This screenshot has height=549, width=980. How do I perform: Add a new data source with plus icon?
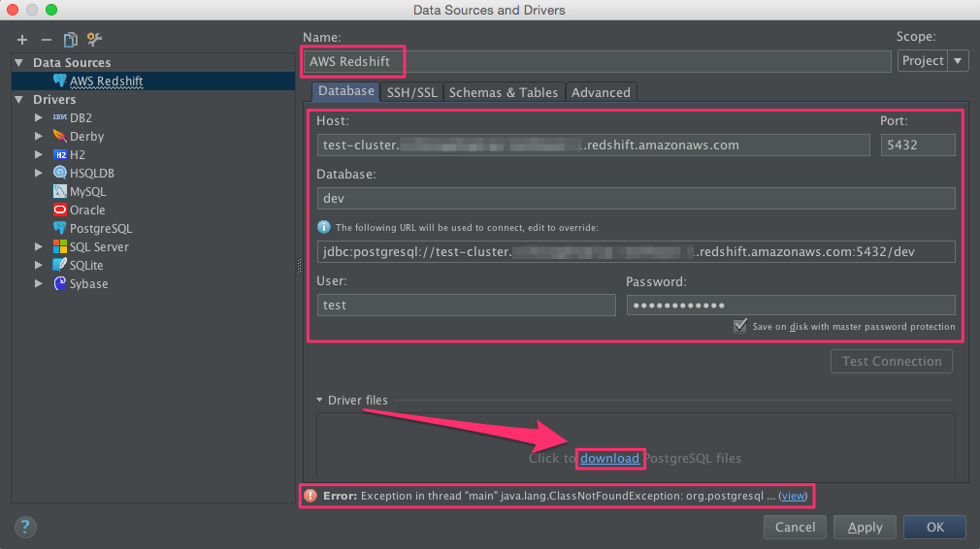pos(22,40)
